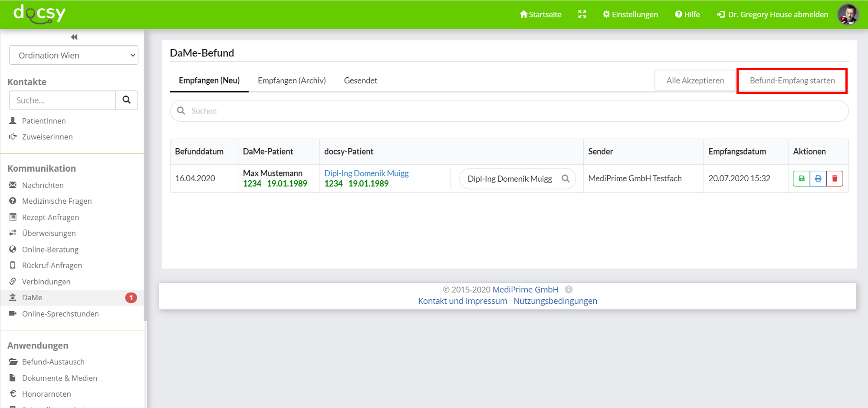This screenshot has width=868, height=408.
Task: Open the Ordination Wien dropdown
Action: pyautogui.click(x=74, y=55)
